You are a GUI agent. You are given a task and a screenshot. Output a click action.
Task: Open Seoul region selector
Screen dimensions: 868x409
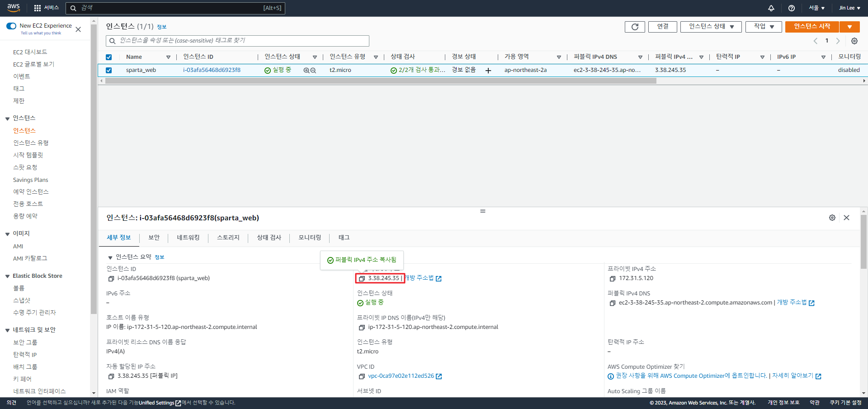817,8
